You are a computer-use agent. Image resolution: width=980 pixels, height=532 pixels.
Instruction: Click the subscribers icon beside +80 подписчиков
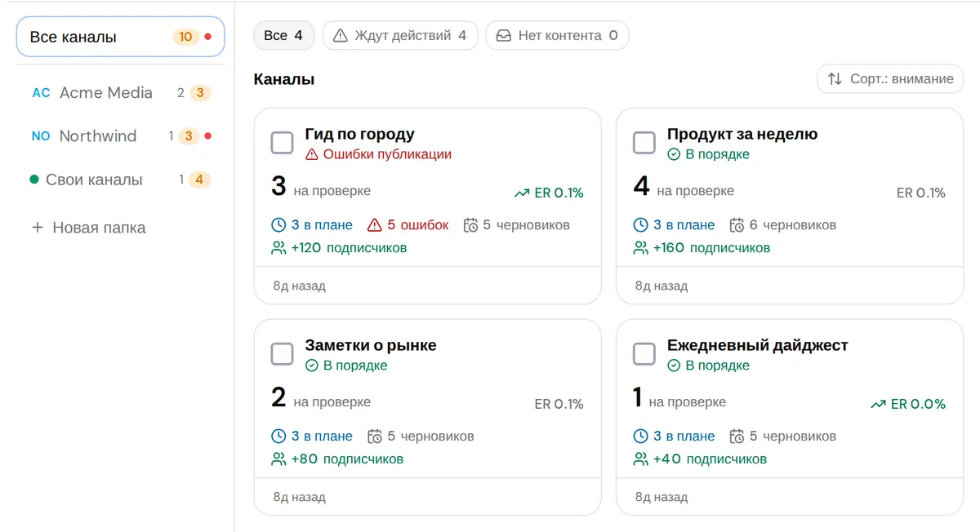coord(278,459)
